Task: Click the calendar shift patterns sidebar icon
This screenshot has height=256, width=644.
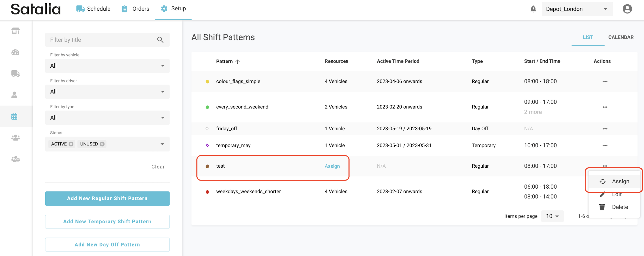Action: click(x=14, y=116)
